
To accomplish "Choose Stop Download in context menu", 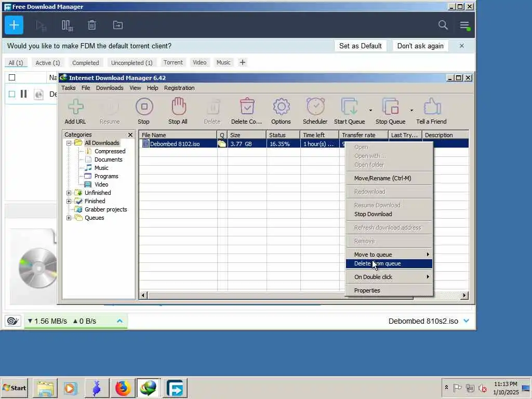I will tap(389, 214).
